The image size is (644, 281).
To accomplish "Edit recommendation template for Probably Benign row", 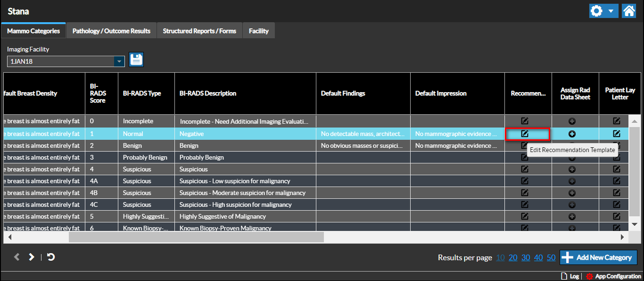I will point(525,157).
